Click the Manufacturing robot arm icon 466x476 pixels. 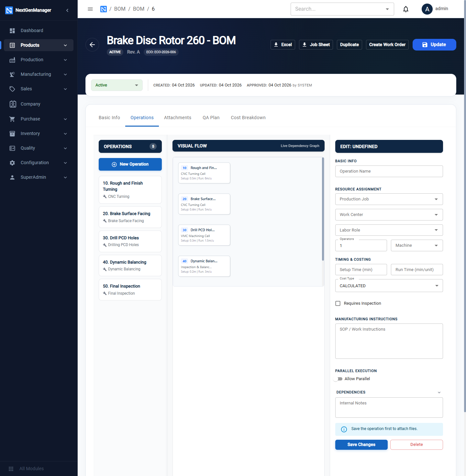pyautogui.click(x=12, y=74)
